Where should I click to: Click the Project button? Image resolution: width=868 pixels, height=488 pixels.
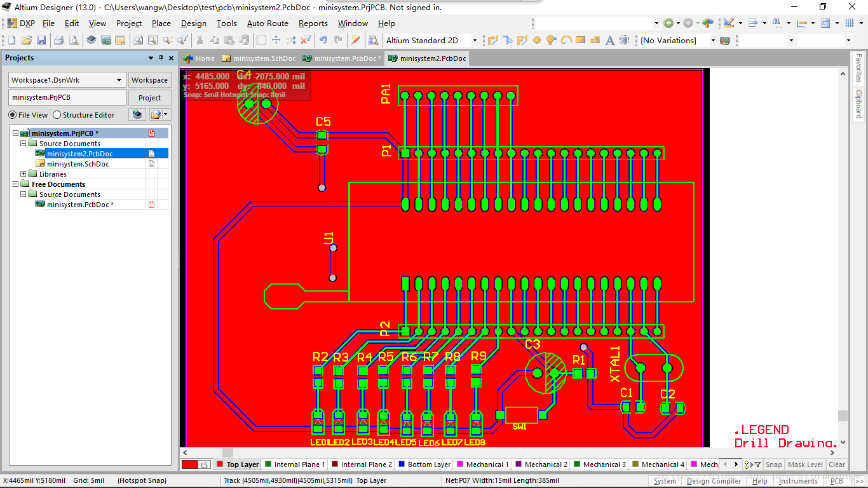tap(149, 98)
